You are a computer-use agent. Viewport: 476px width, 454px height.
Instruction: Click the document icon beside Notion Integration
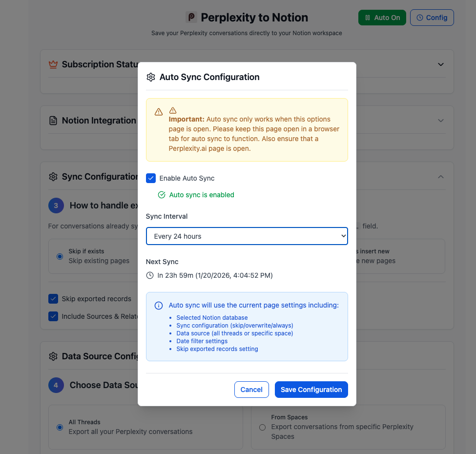tap(53, 120)
